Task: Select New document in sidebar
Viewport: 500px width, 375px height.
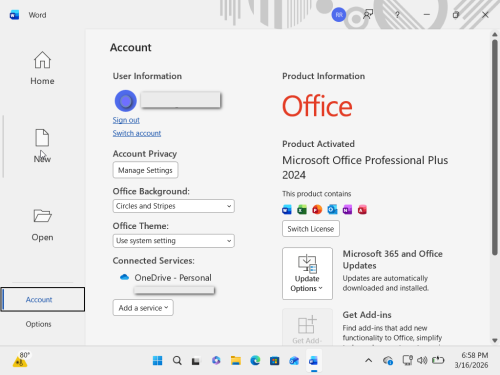Action: [x=42, y=146]
